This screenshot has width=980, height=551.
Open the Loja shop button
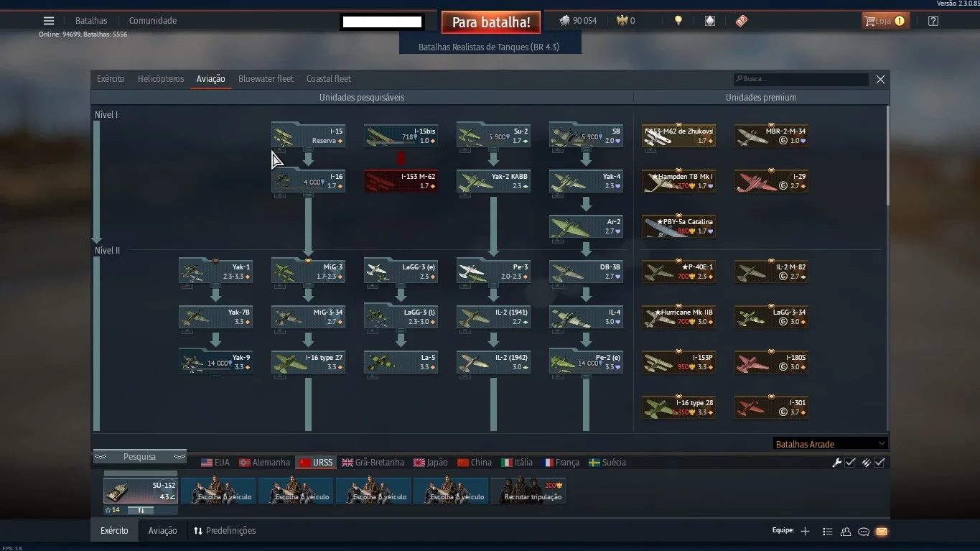click(886, 21)
